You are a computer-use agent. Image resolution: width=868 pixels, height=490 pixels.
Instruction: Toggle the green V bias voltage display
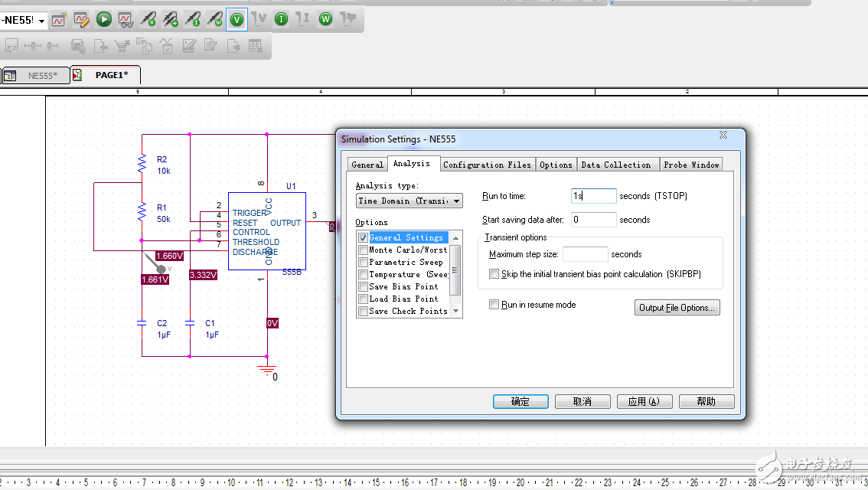pyautogui.click(x=237, y=20)
